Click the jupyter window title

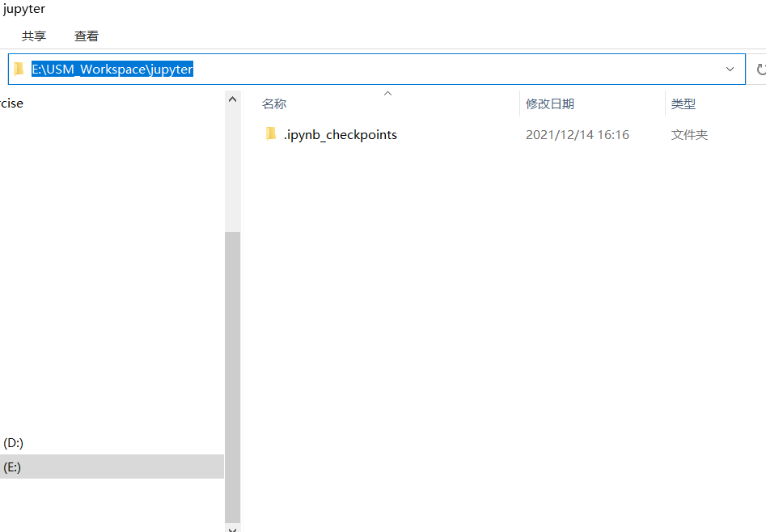(24, 9)
